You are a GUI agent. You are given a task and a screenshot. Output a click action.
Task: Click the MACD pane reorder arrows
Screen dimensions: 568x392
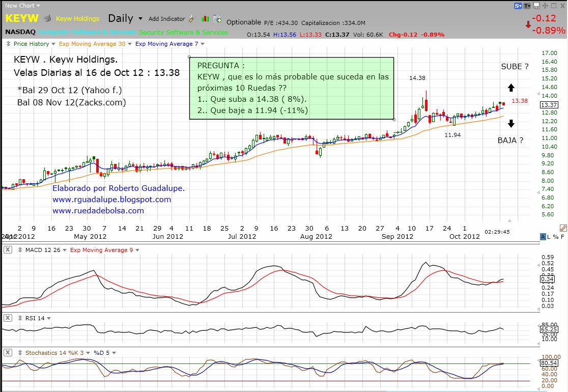pyautogui.click(x=20, y=250)
